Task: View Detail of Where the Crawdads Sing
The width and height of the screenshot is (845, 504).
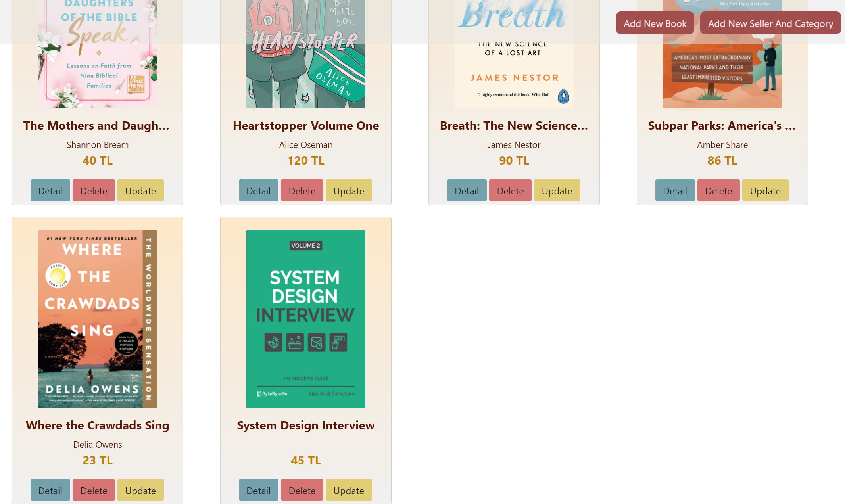Action: [50, 490]
